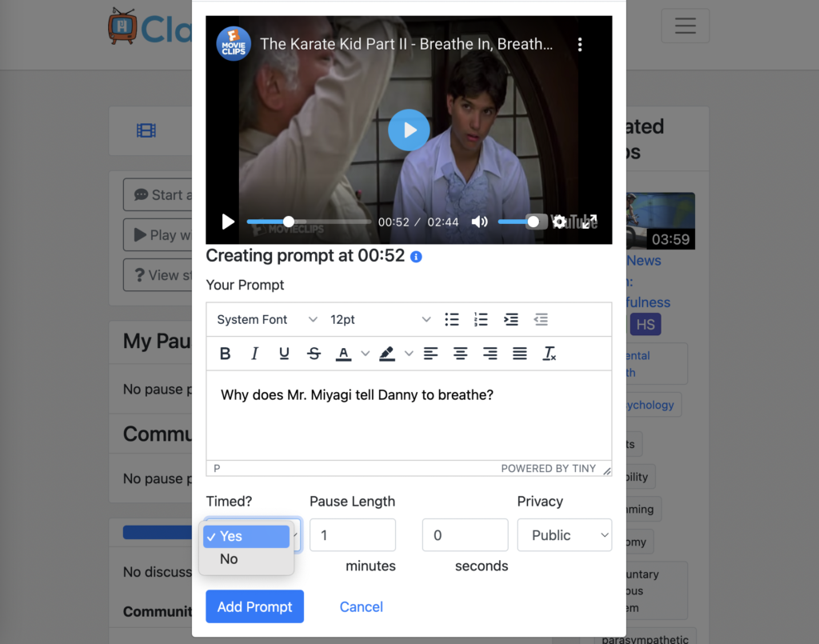Toggle fullscreen mode on the video player
The height and width of the screenshot is (644, 819).
tap(589, 222)
